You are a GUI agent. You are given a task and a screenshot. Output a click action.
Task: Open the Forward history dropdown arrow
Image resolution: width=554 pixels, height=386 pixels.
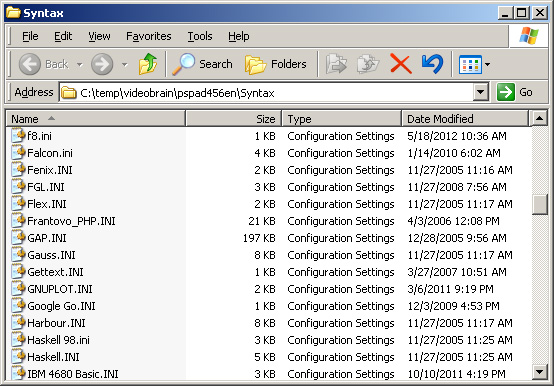[124, 64]
